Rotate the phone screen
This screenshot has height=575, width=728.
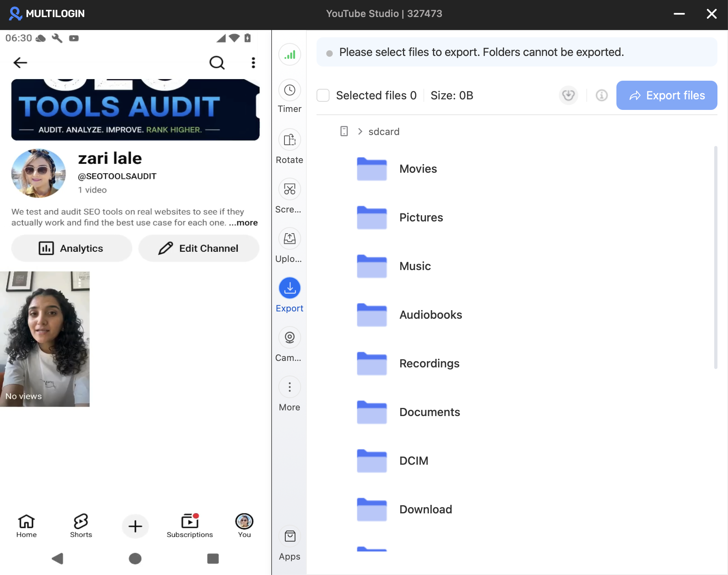pos(289,147)
